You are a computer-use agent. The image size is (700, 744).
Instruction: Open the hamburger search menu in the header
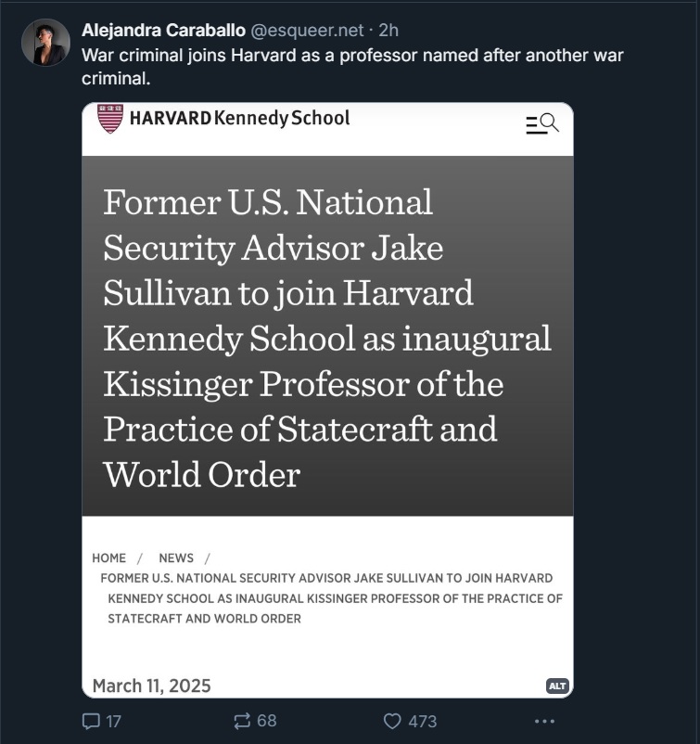(x=541, y=122)
